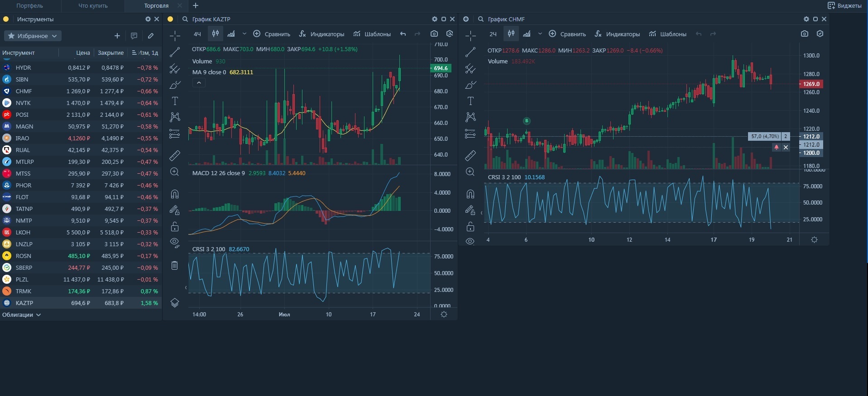The height and width of the screenshot is (396, 868).
Task: Select brush tool in CHMF chart
Action: pyautogui.click(x=470, y=85)
